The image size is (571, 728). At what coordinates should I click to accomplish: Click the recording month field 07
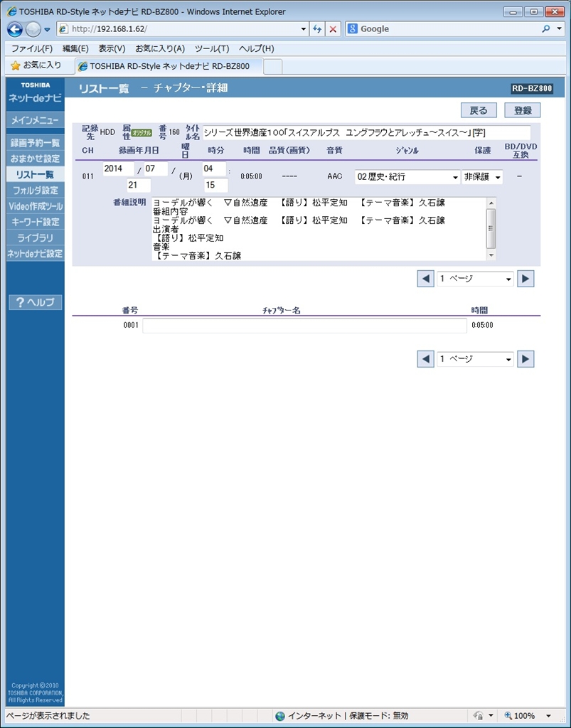pyautogui.click(x=156, y=169)
